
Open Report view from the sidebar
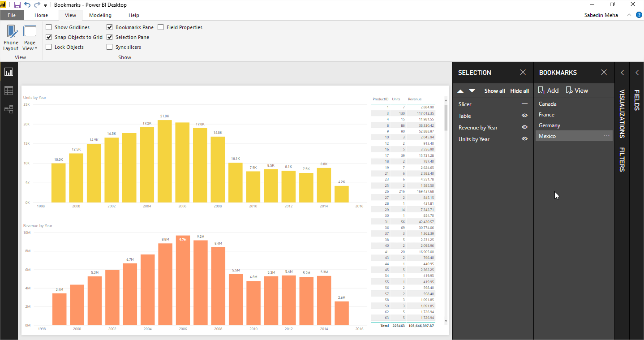(x=9, y=72)
